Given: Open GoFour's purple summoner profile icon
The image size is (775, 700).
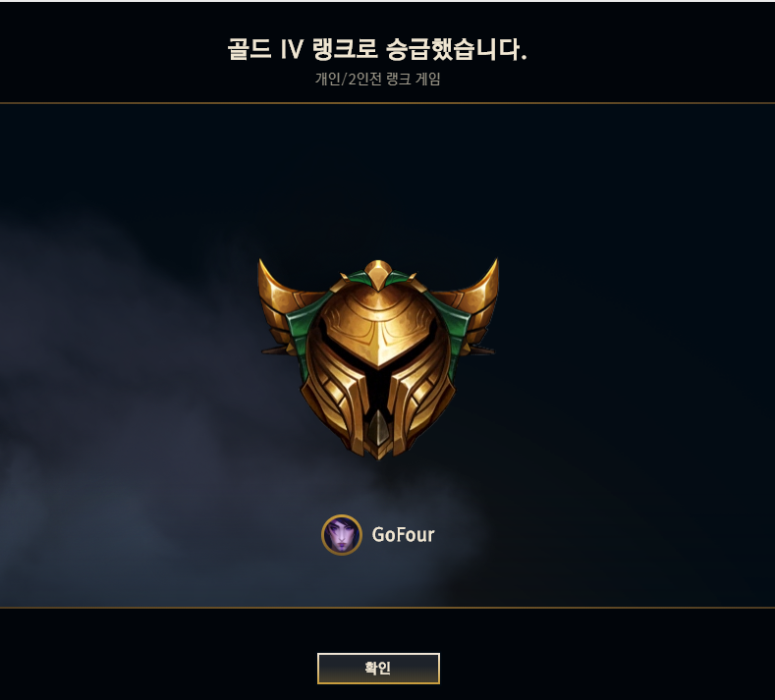Looking at the screenshot, I should tap(342, 534).
